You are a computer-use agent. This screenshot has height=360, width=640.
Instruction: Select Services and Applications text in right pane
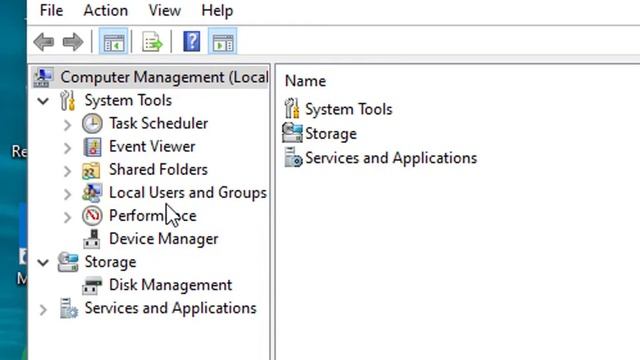pos(391,158)
